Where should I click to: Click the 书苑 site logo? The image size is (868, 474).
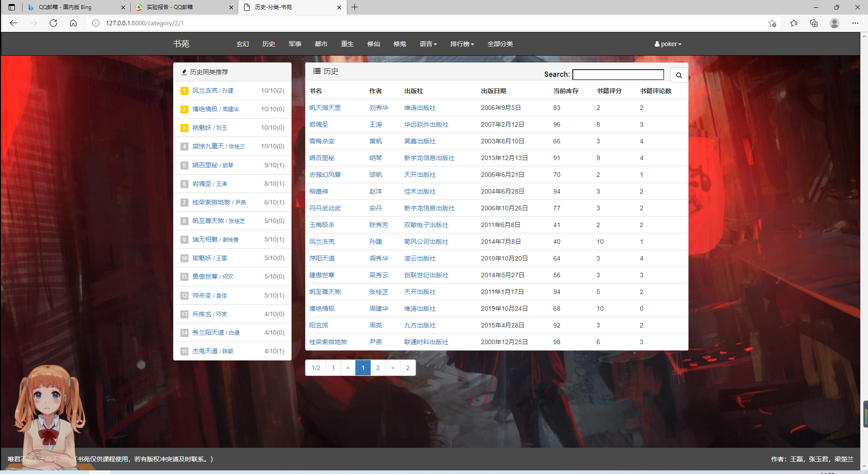pyautogui.click(x=181, y=44)
